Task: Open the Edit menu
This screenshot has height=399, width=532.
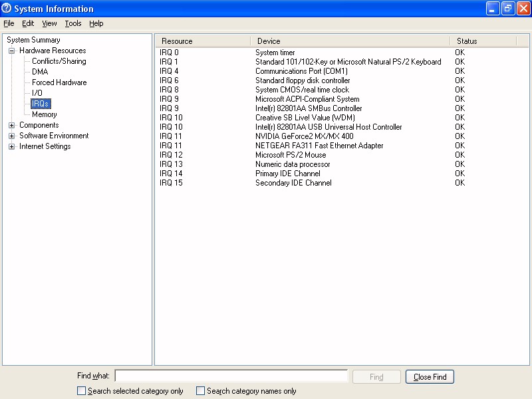Action: coord(28,23)
